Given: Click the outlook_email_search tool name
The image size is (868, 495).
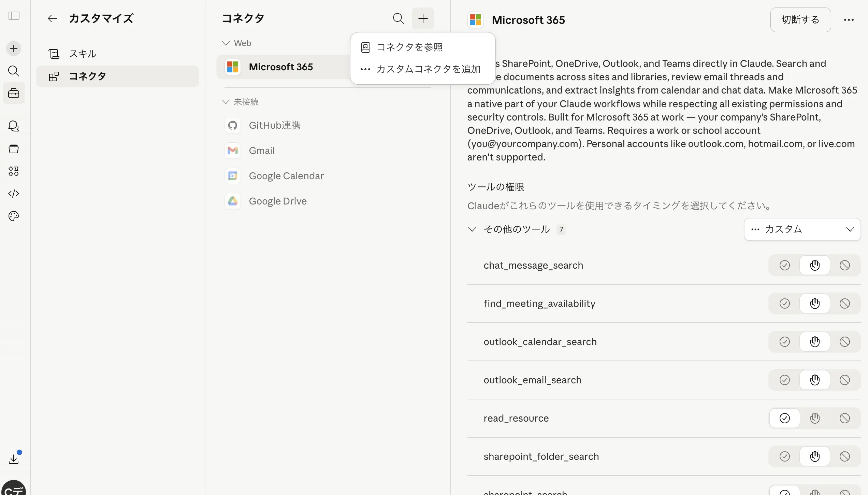Looking at the screenshot, I should [532, 380].
